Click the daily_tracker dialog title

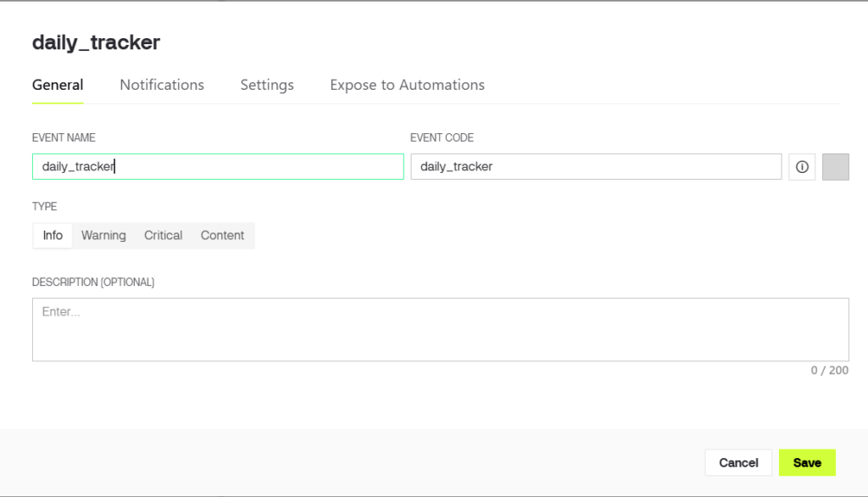point(97,42)
